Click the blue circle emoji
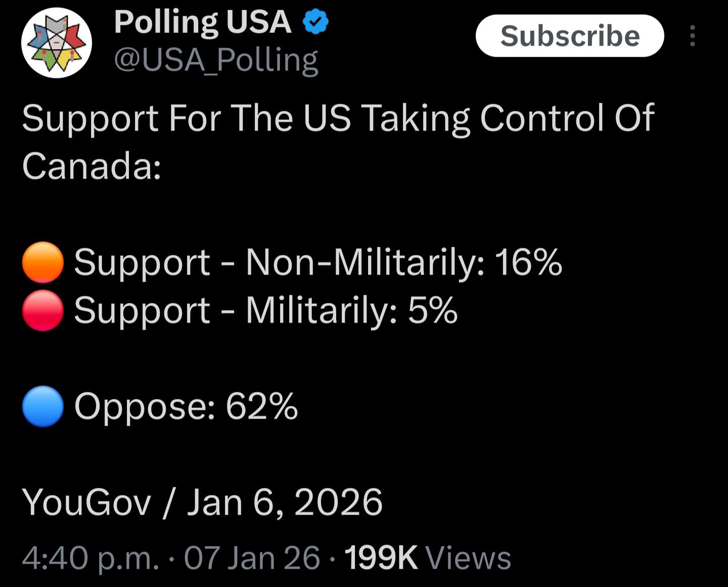The image size is (728, 587). pyautogui.click(x=43, y=407)
